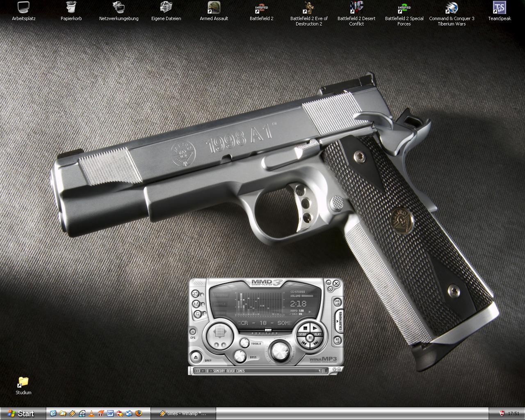Select the Studium folder on desktop

[23, 385]
